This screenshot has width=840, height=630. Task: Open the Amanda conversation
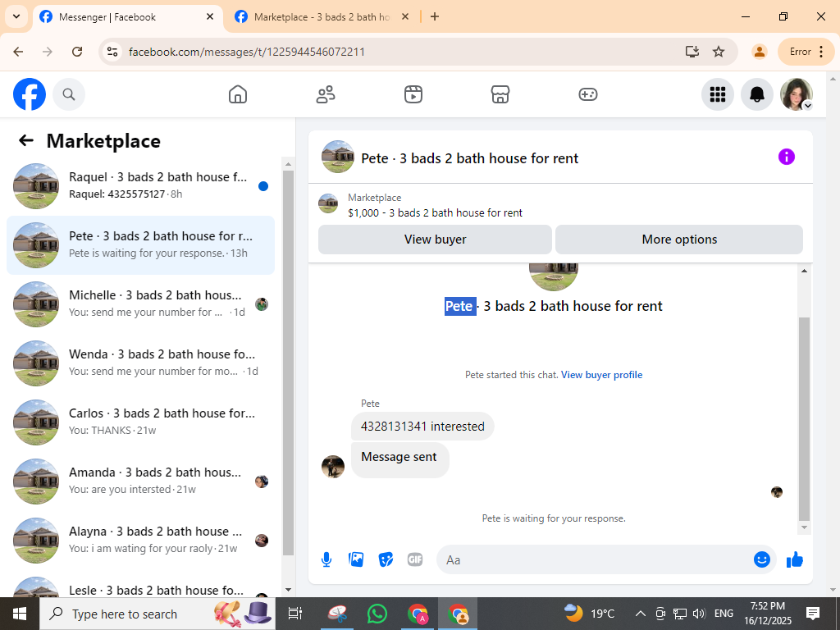[x=141, y=481]
